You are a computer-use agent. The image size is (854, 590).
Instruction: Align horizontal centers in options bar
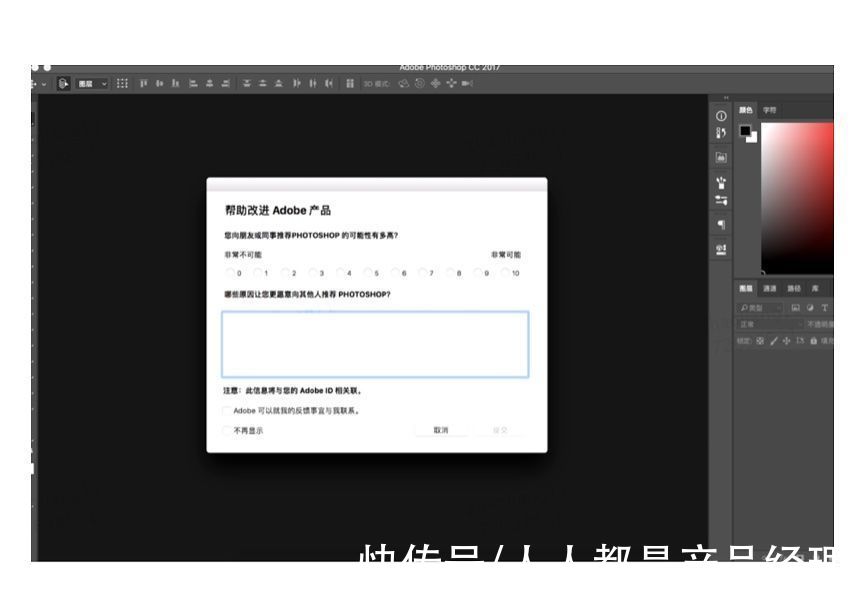click(210, 83)
